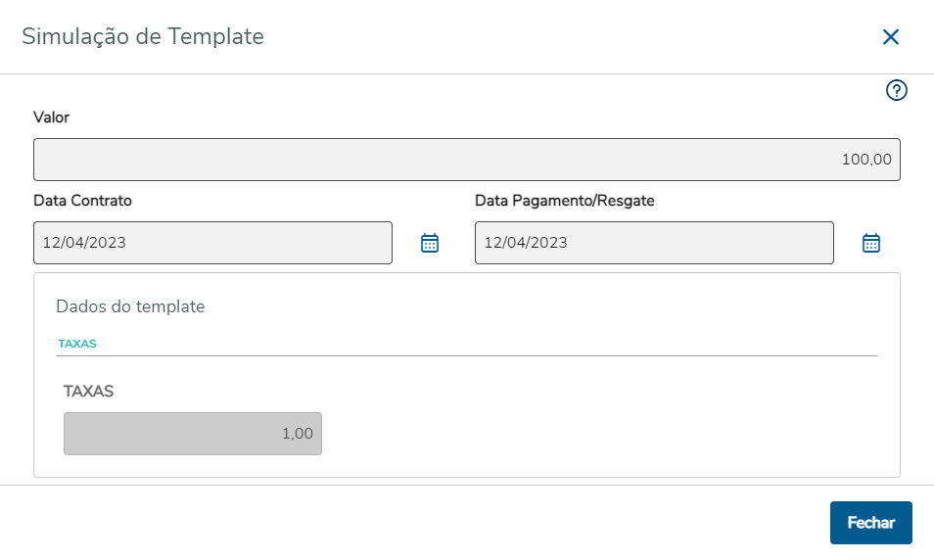The width and height of the screenshot is (934, 560).
Task: Click the Data Pagamento/Resgate label text
Action: pos(564,201)
